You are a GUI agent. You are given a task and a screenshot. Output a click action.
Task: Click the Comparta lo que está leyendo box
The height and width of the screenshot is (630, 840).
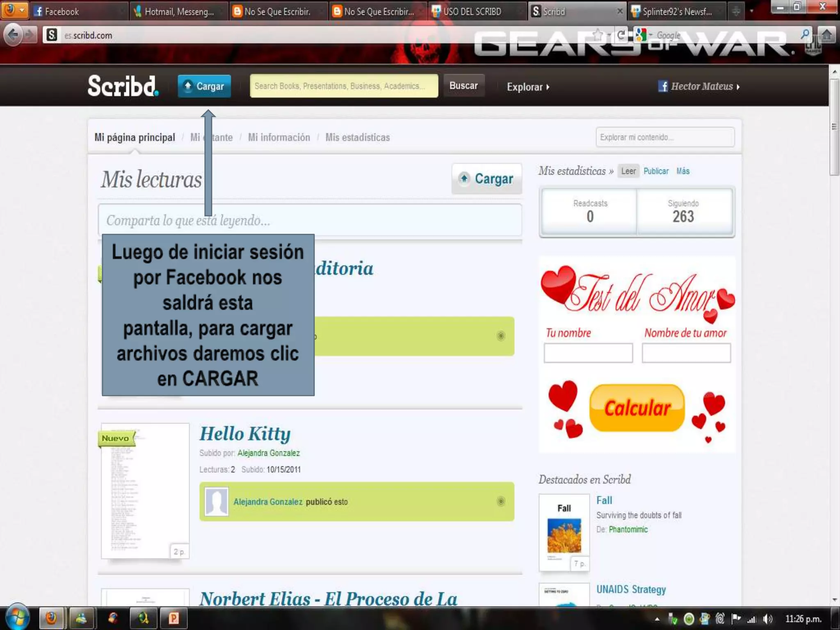[x=310, y=220]
